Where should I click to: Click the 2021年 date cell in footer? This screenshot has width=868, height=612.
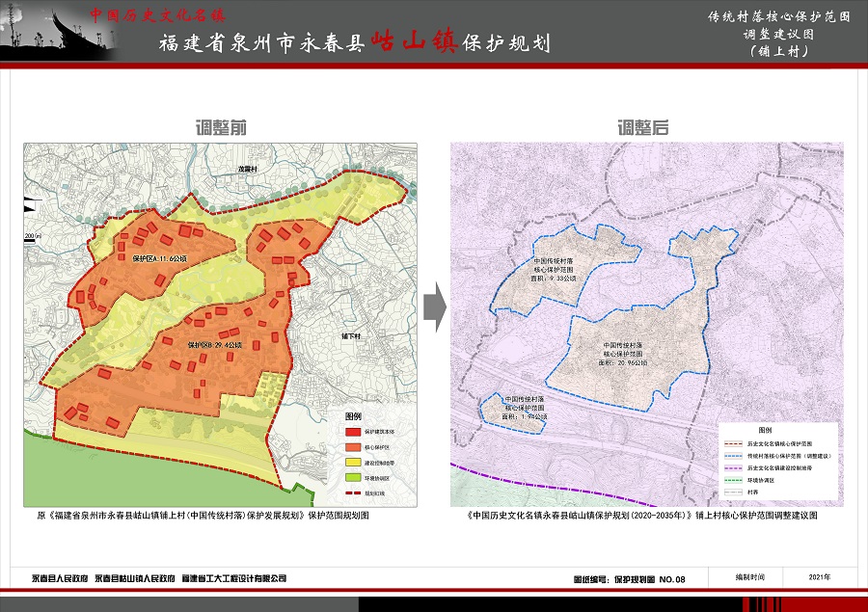click(819, 576)
